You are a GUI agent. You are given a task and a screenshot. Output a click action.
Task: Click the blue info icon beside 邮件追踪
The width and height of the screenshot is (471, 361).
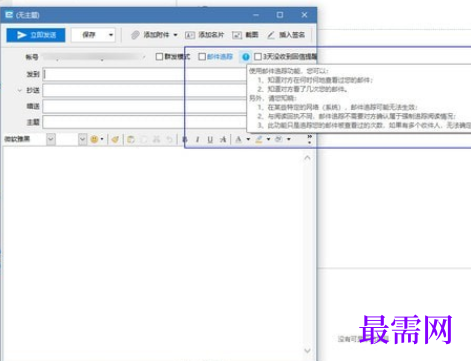pos(246,57)
